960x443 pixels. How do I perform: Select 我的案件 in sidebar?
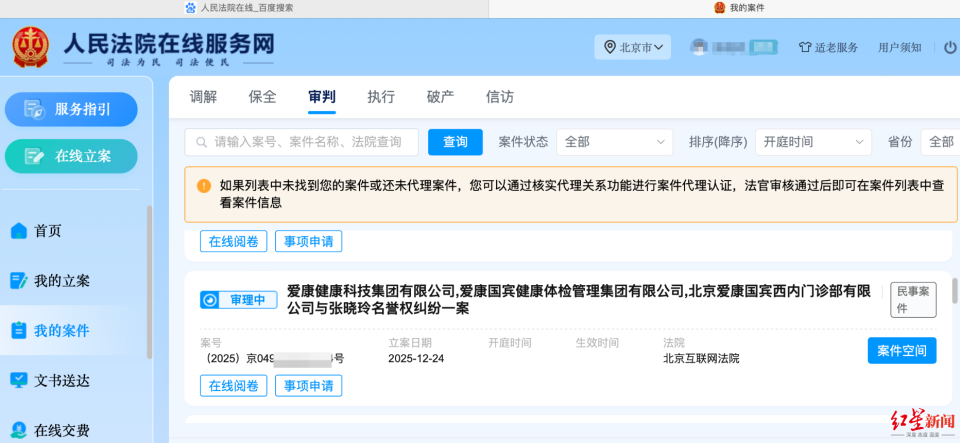[62, 331]
